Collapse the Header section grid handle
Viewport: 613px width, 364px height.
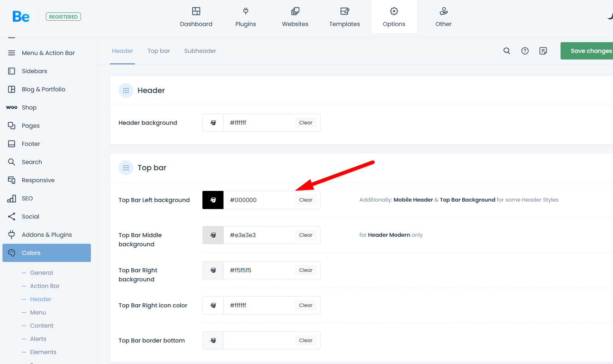click(126, 90)
